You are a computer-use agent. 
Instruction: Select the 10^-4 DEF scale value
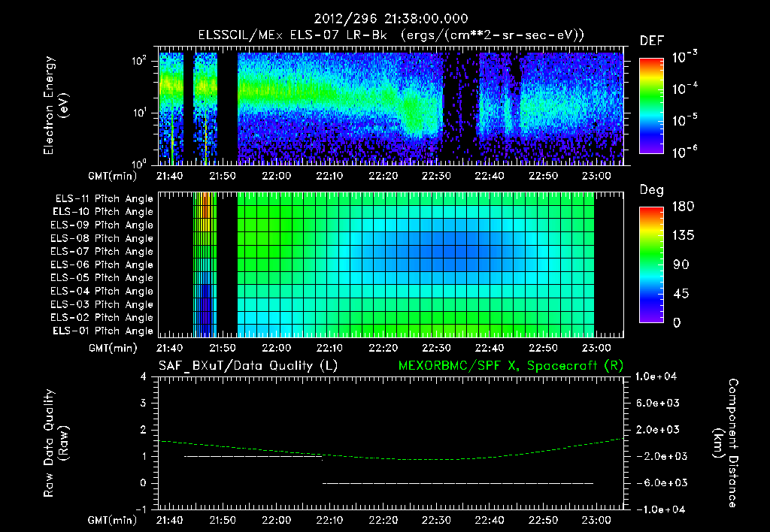pyautogui.click(x=684, y=89)
